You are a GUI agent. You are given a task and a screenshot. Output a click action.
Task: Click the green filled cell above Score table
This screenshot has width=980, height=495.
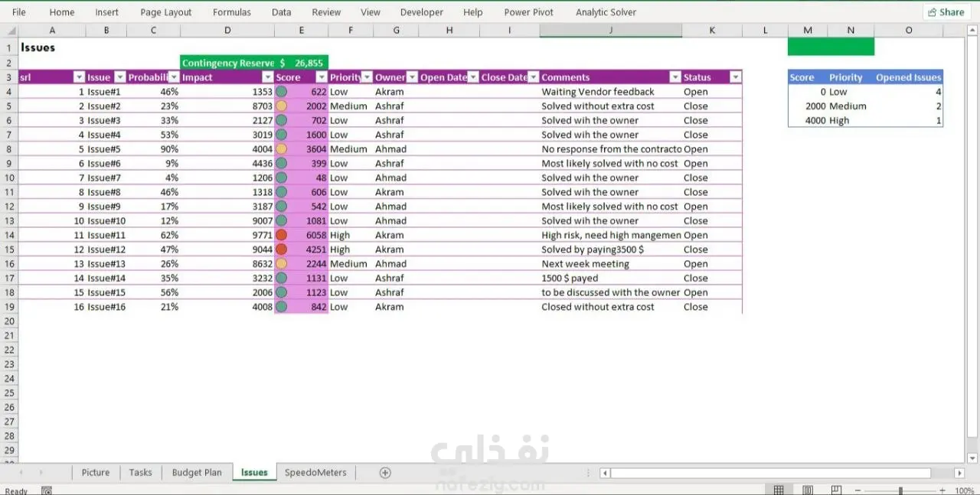coord(831,47)
